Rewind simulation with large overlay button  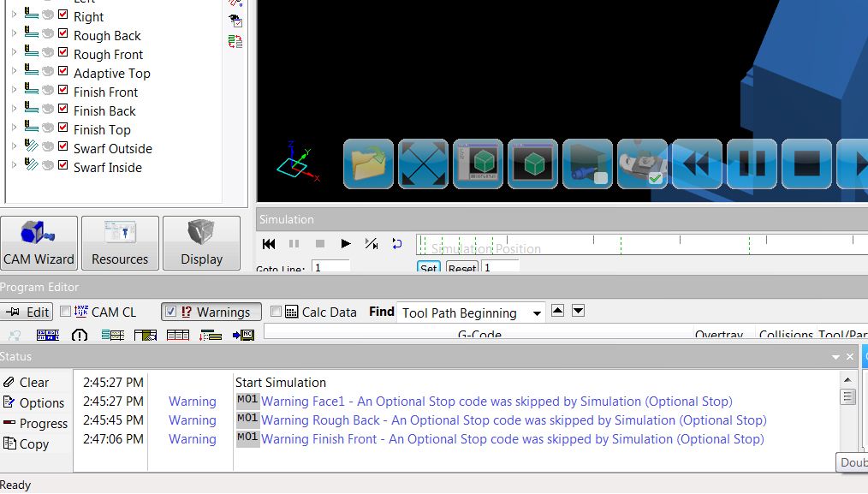(x=697, y=164)
